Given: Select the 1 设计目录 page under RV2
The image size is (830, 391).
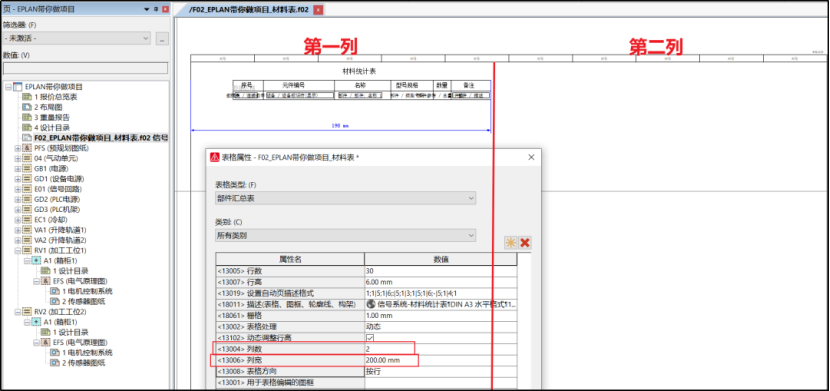Looking at the screenshot, I should tap(70, 332).
